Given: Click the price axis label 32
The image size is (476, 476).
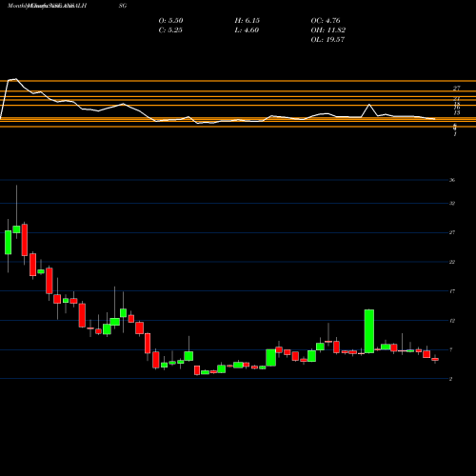Looking at the screenshot, I should 452,204.
